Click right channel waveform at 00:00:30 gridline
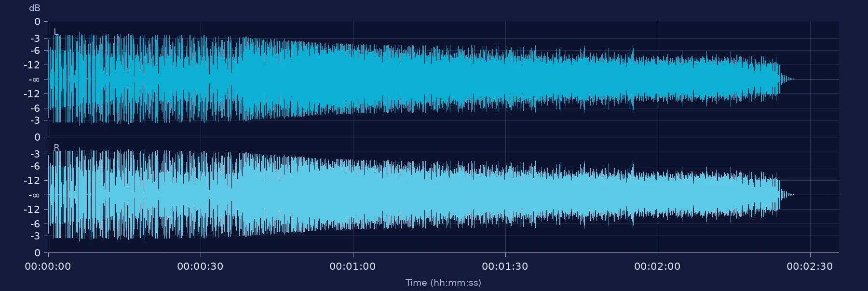This screenshot has height=291, width=868. coord(201,195)
